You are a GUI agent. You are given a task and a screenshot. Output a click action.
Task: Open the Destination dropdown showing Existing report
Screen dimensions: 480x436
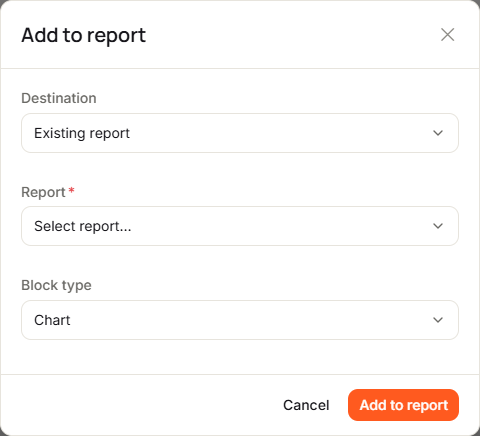[x=240, y=133]
